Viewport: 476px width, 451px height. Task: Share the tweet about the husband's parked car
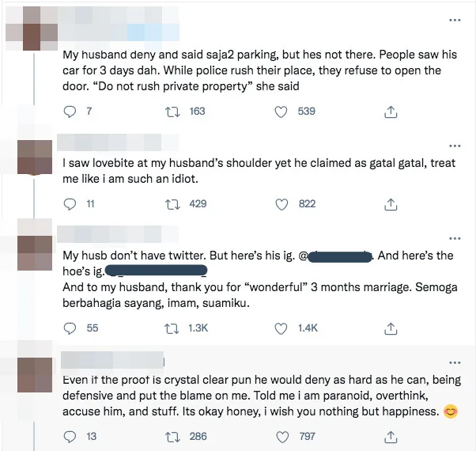point(390,112)
